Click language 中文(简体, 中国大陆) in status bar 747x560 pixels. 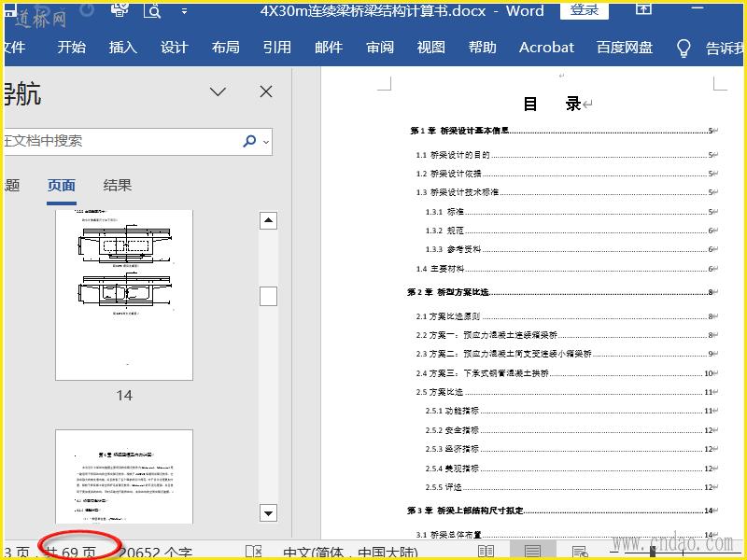click(350, 552)
